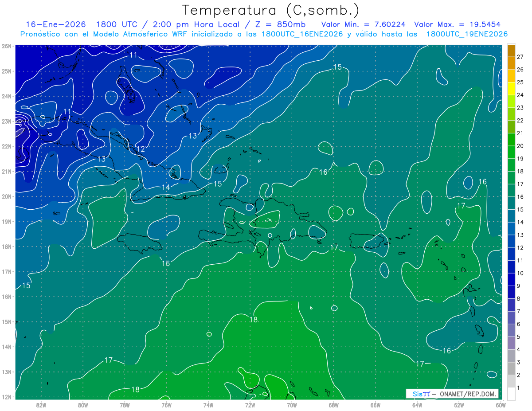532x411 pixels.
Task: Click longitude axis label '64W'
Action: [x=417, y=405]
